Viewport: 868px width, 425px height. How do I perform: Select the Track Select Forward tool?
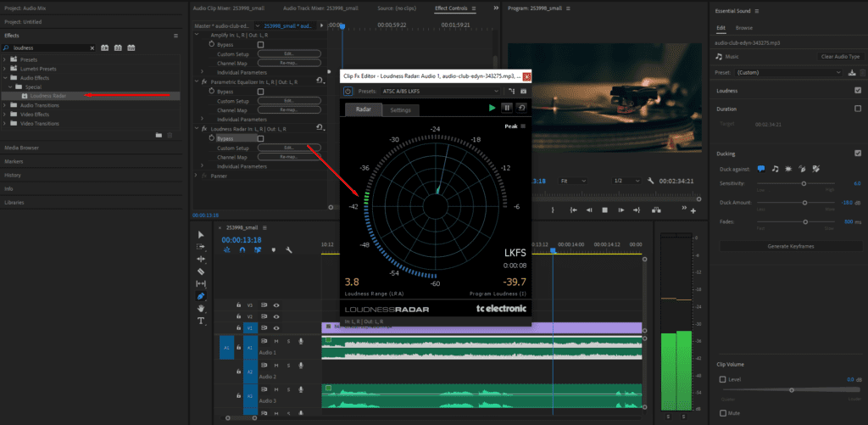click(x=201, y=247)
